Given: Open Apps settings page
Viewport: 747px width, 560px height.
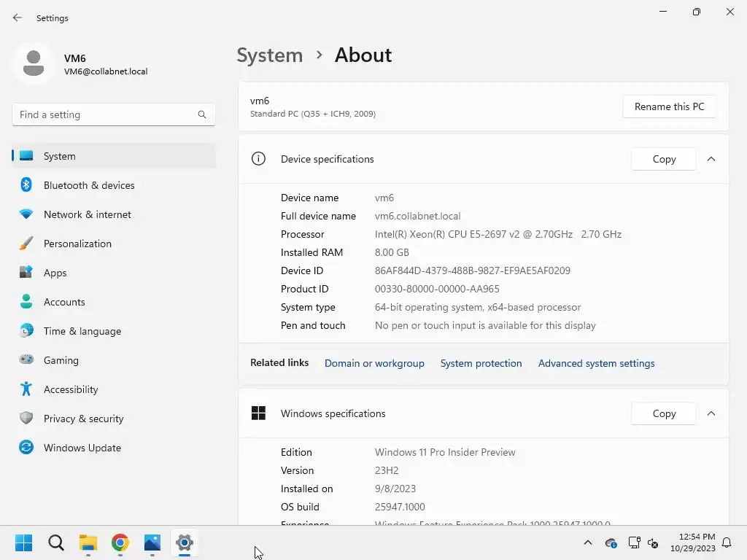Looking at the screenshot, I should 113,273.
